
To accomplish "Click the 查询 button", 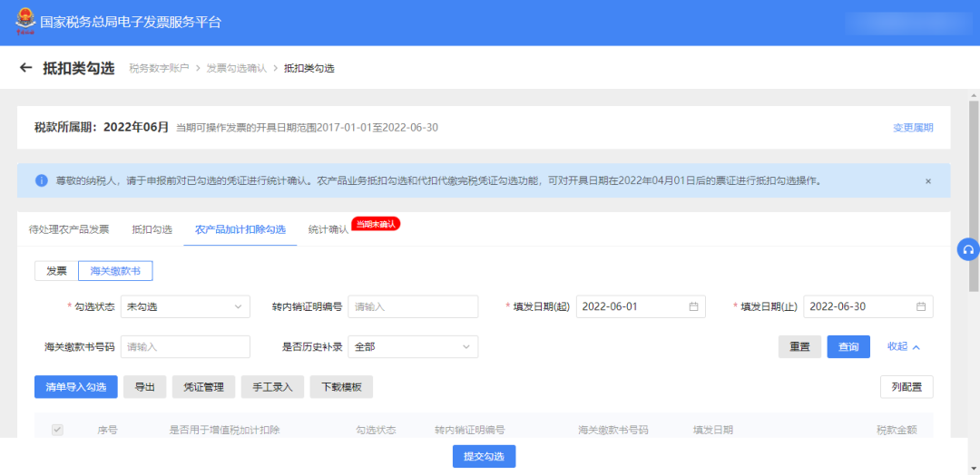I will (x=848, y=347).
